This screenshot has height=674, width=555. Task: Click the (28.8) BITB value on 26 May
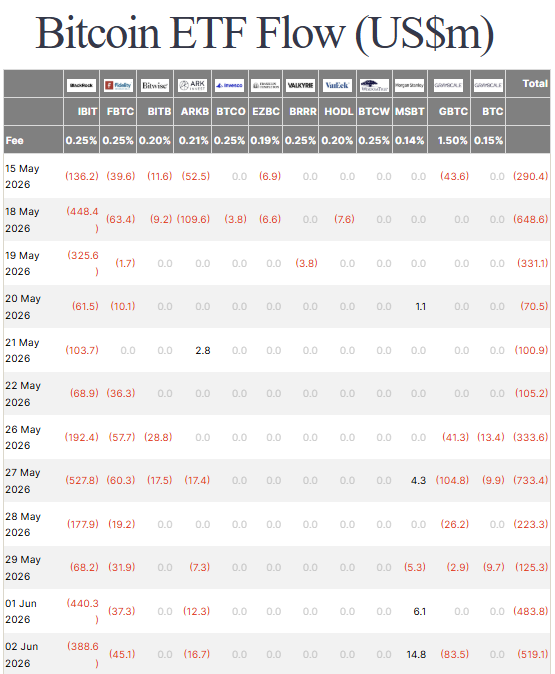pos(158,437)
